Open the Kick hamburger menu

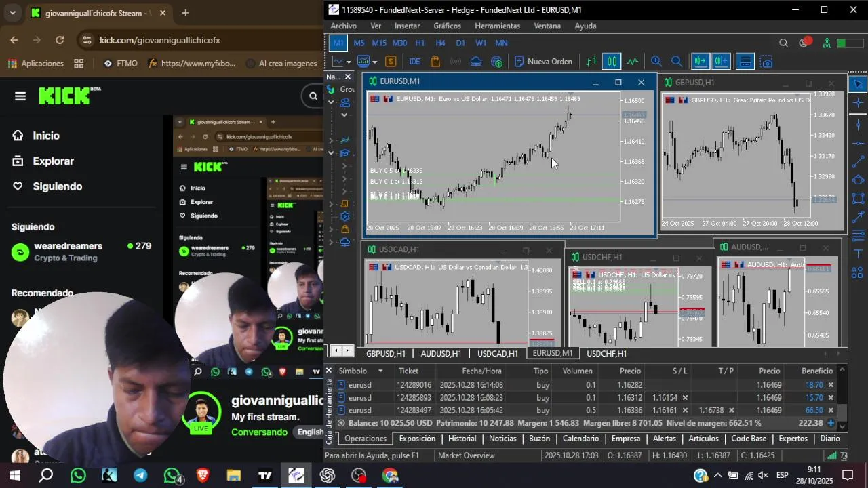pos(20,96)
